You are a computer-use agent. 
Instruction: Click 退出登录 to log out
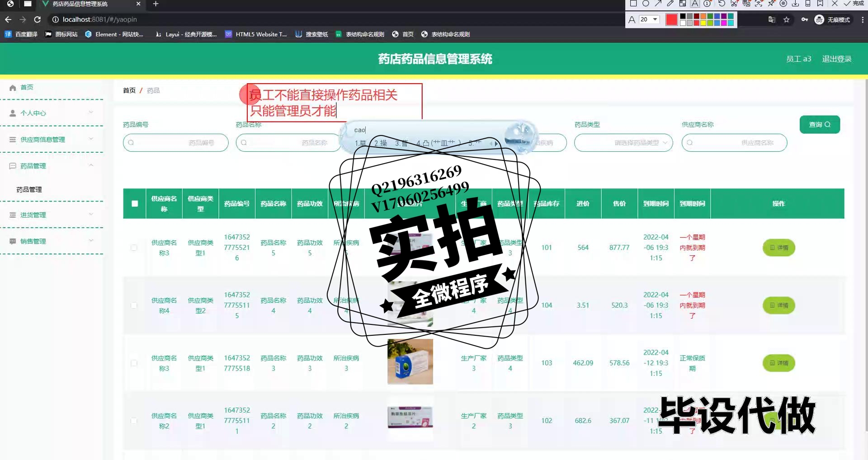[x=836, y=59]
